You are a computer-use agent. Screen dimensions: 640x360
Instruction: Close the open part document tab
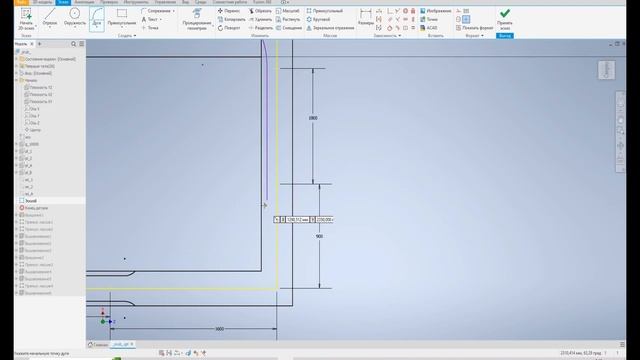[x=132, y=344]
